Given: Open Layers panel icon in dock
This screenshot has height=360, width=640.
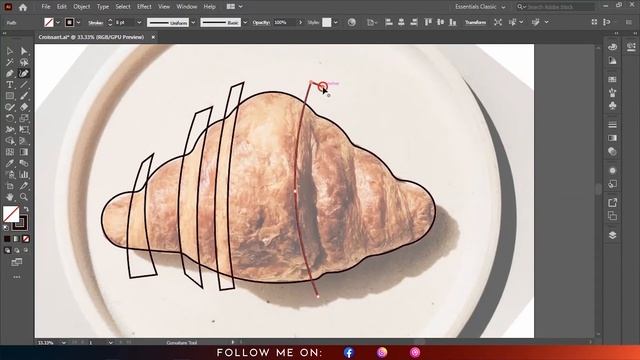Looking at the screenshot, I should [x=612, y=235].
